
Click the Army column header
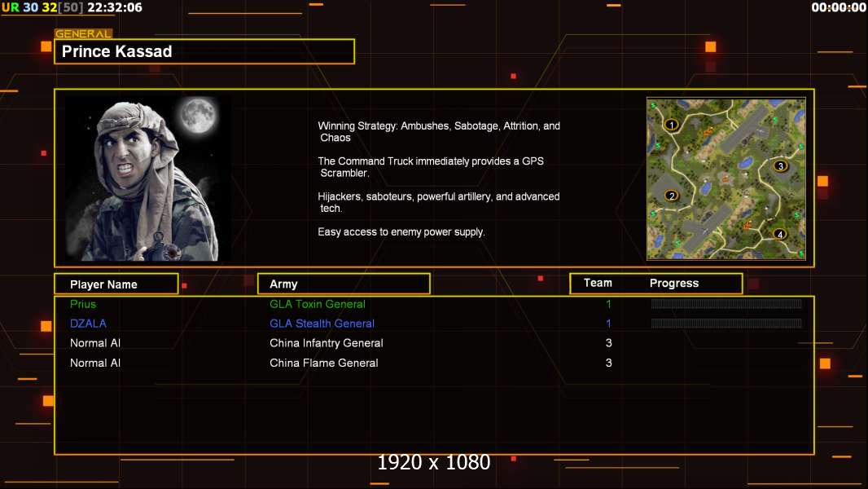pyautogui.click(x=344, y=284)
